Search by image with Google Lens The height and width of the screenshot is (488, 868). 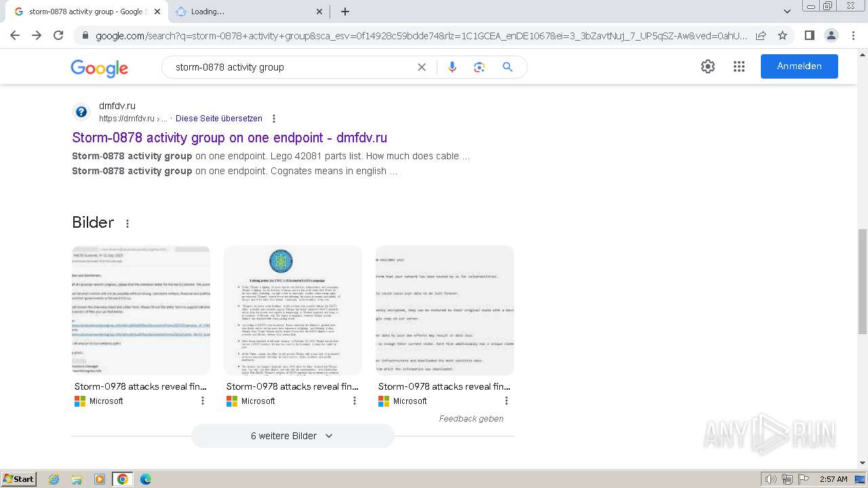coord(479,67)
